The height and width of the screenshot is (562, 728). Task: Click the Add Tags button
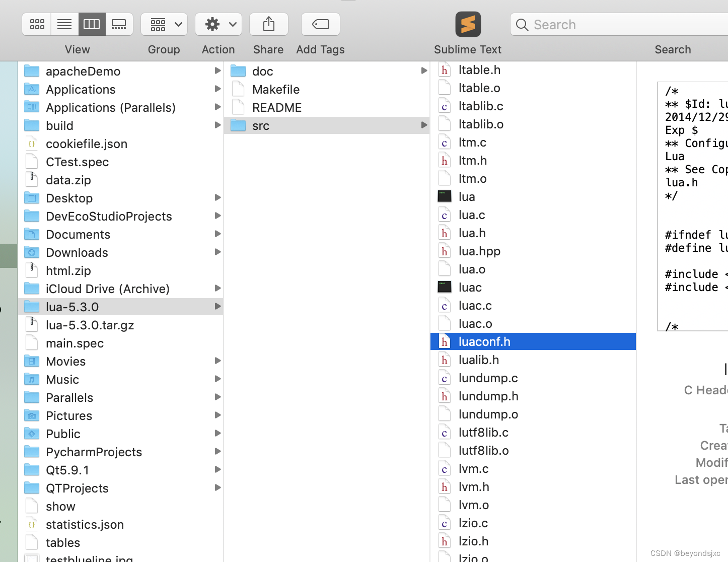[321, 24]
